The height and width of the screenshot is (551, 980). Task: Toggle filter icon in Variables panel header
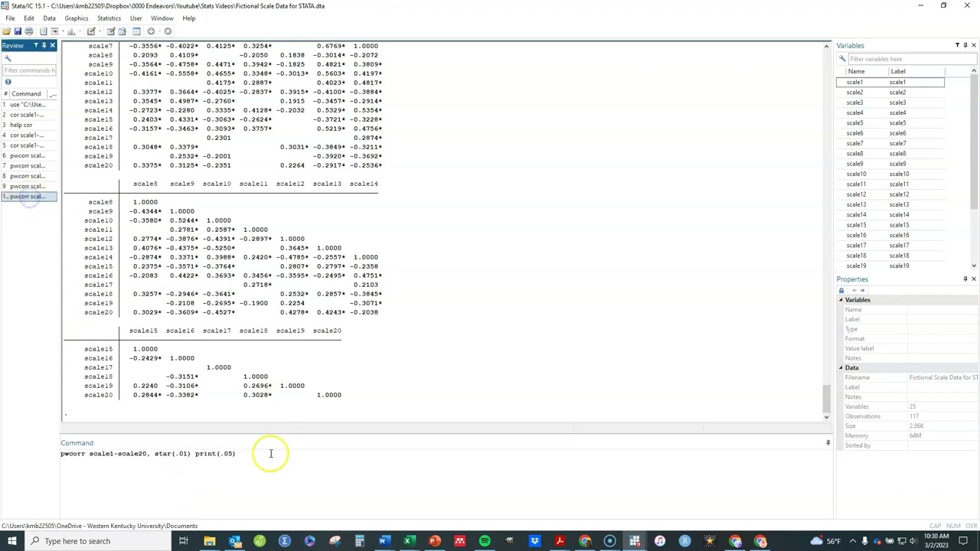957,46
